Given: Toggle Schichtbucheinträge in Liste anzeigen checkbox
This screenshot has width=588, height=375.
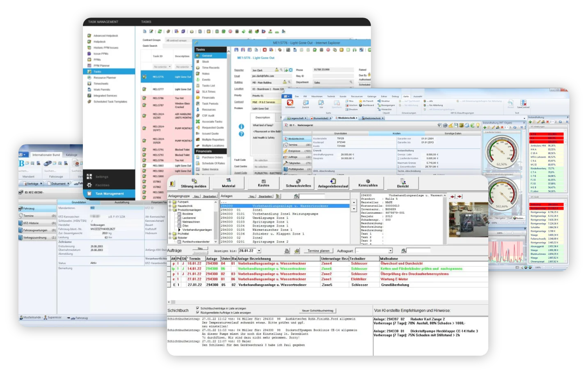Looking at the screenshot, I should [198, 308].
